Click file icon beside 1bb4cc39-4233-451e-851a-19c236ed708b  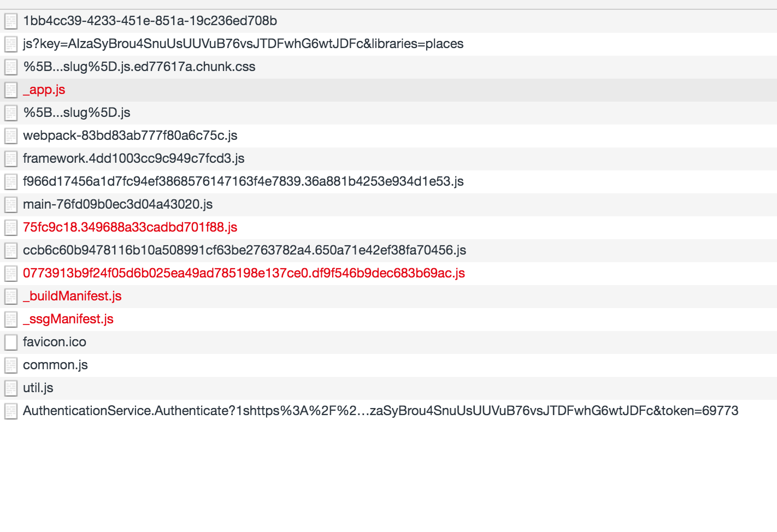(x=11, y=21)
